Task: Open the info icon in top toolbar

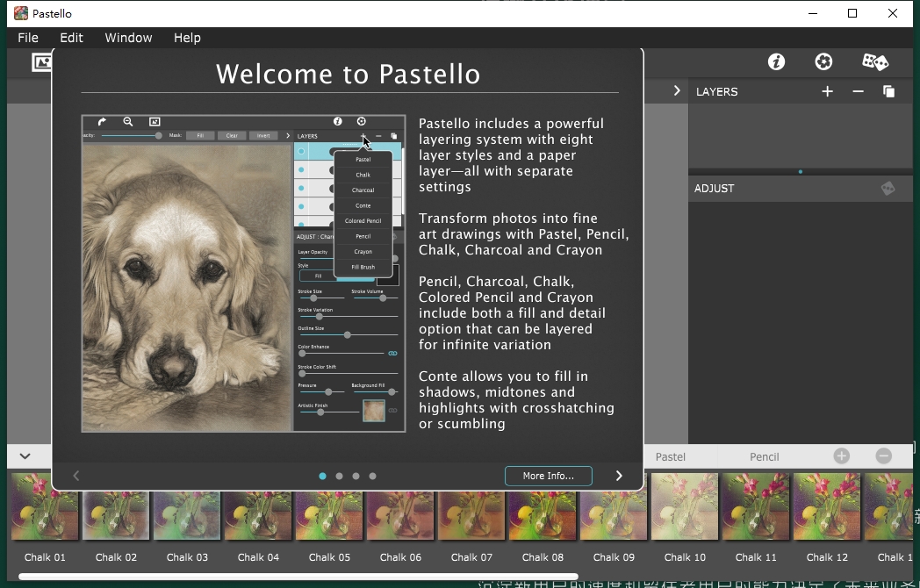Action: (776, 61)
